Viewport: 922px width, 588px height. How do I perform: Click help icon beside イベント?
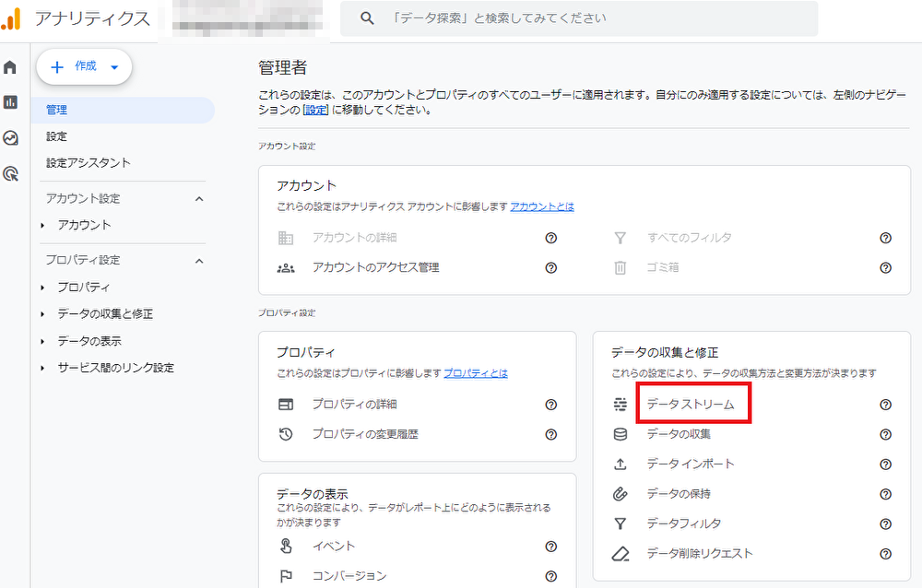coord(550,547)
